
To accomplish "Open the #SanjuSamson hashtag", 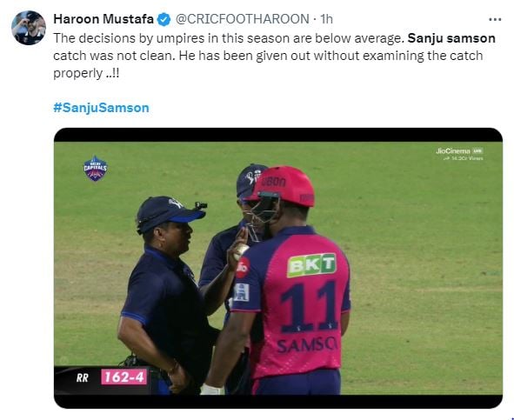I will click(101, 108).
